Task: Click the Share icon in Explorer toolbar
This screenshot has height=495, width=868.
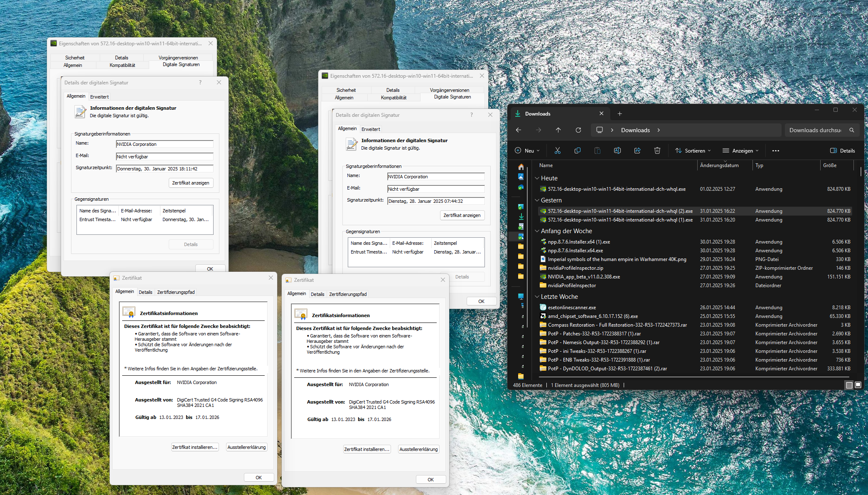Action: [x=637, y=150]
